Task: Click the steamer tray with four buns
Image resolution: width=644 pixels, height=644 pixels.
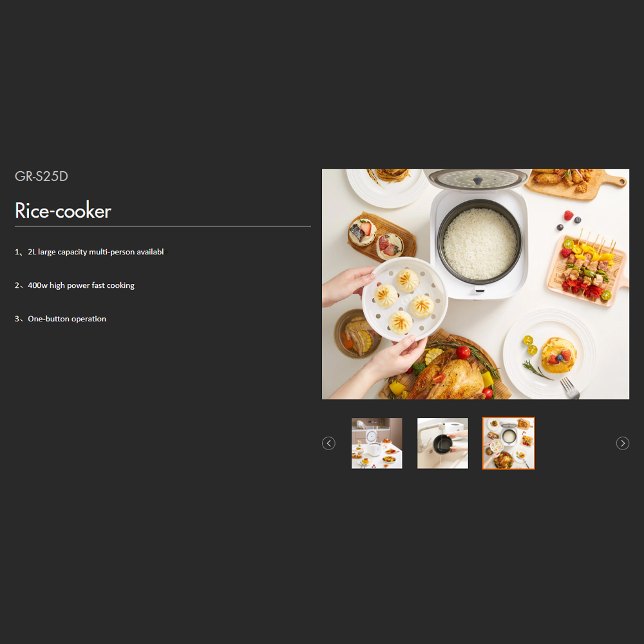Action: [x=404, y=299]
